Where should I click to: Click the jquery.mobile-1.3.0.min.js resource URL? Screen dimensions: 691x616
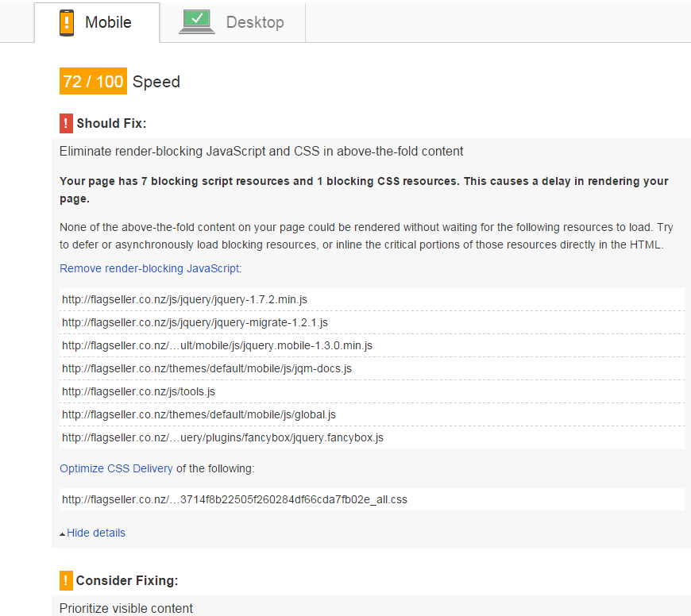[217, 345]
